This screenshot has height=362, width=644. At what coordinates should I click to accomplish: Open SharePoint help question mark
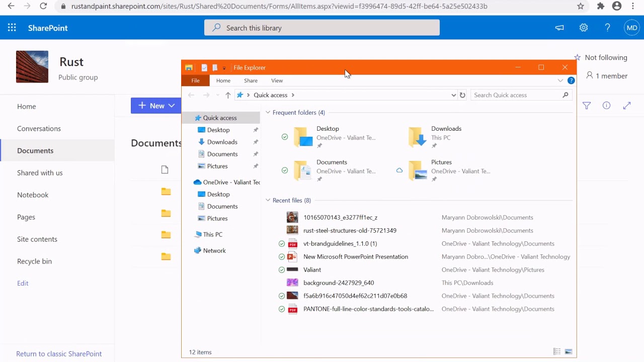tap(607, 28)
